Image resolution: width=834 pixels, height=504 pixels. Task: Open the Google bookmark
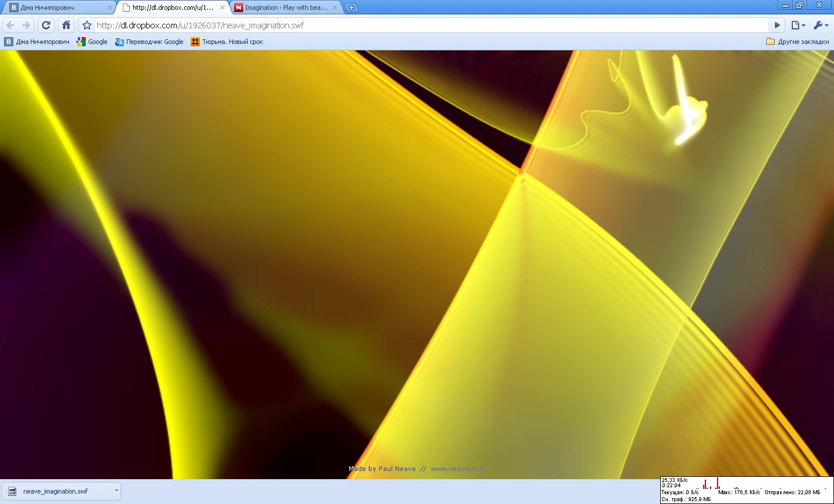[92, 42]
